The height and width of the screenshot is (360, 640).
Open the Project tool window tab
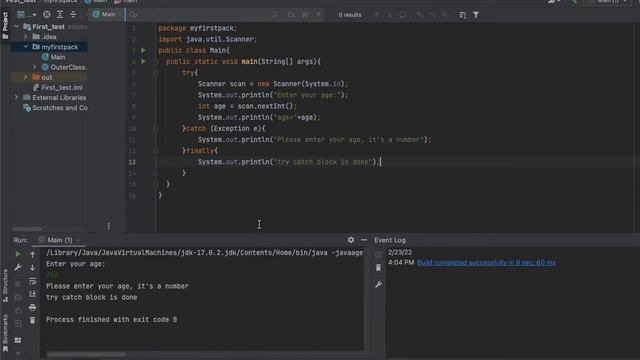(x=5, y=25)
